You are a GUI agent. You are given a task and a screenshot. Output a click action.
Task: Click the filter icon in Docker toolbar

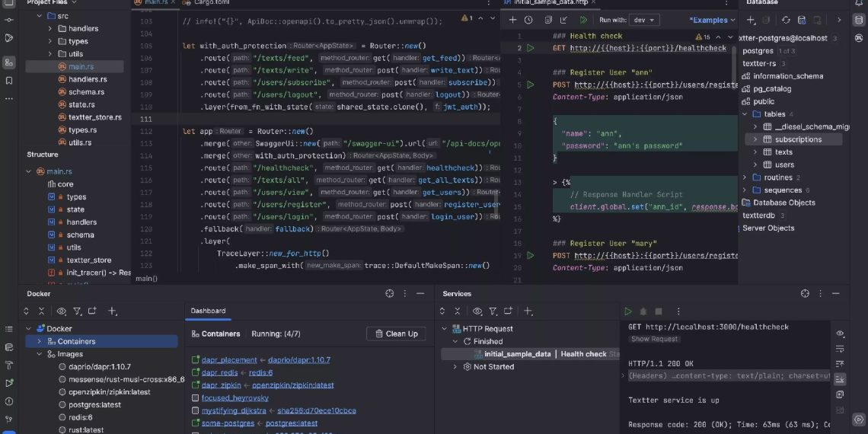point(77,311)
